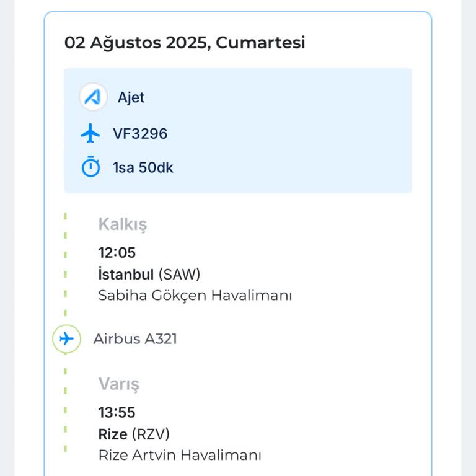The height and width of the screenshot is (476, 476).
Task: Click the stopwatch duration icon
Action: 90,167
